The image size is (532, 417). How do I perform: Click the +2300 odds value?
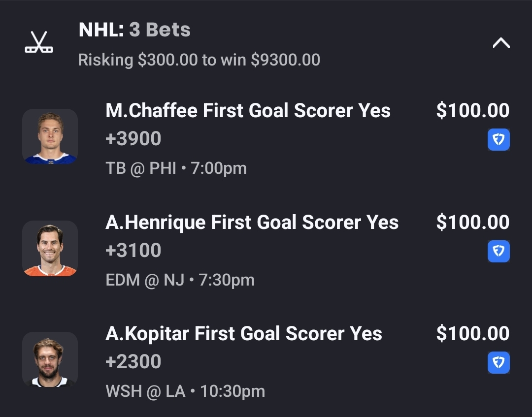(x=133, y=362)
